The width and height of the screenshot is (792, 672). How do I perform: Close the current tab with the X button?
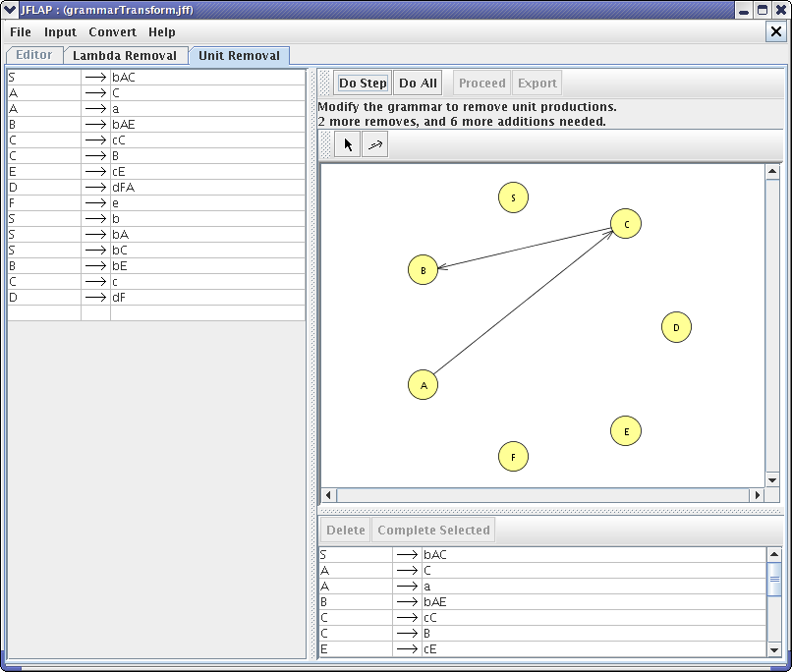(x=776, y=31)
